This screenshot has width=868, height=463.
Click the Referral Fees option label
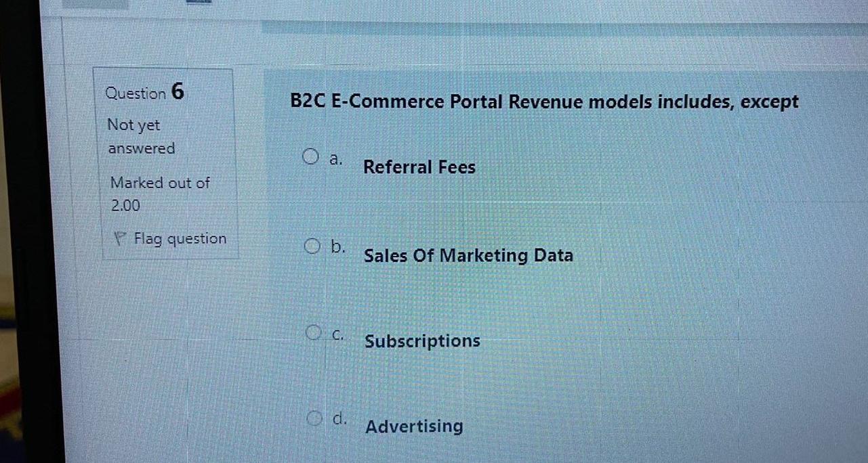(x=419, y=167)
